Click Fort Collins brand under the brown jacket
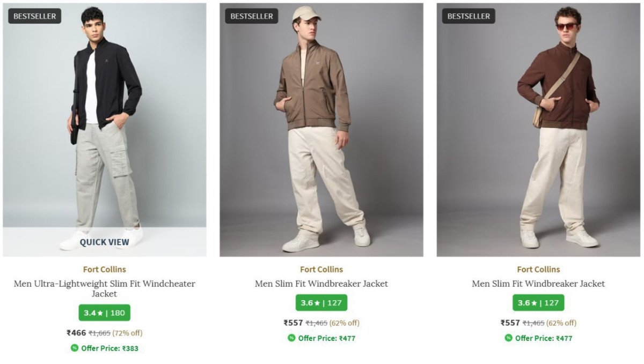644x364 pixels. point(538,269)
